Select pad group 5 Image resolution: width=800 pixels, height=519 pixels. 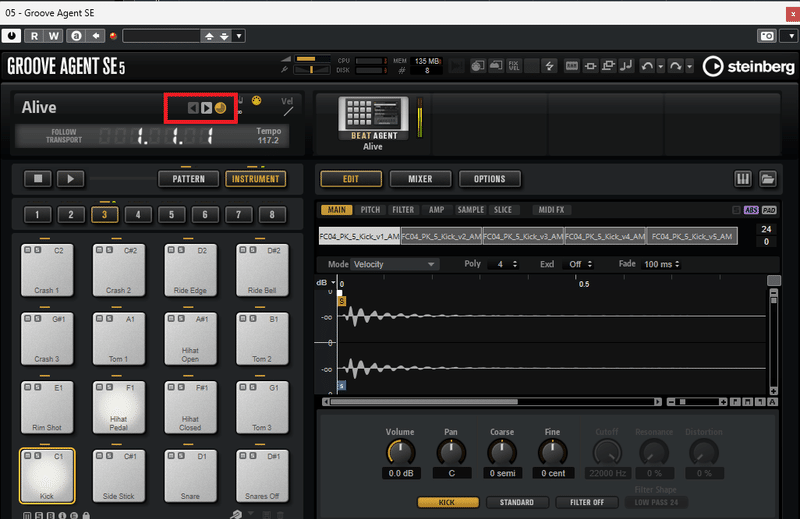(171, 214)
